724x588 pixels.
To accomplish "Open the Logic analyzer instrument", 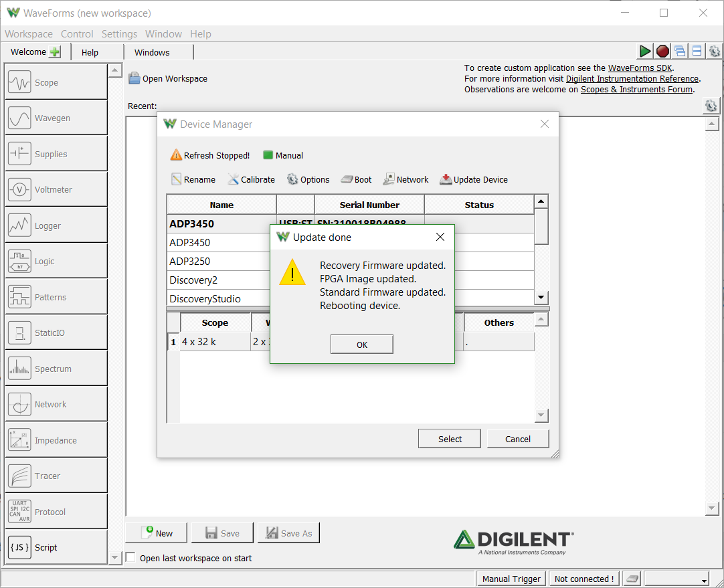I will coord(56,262).
